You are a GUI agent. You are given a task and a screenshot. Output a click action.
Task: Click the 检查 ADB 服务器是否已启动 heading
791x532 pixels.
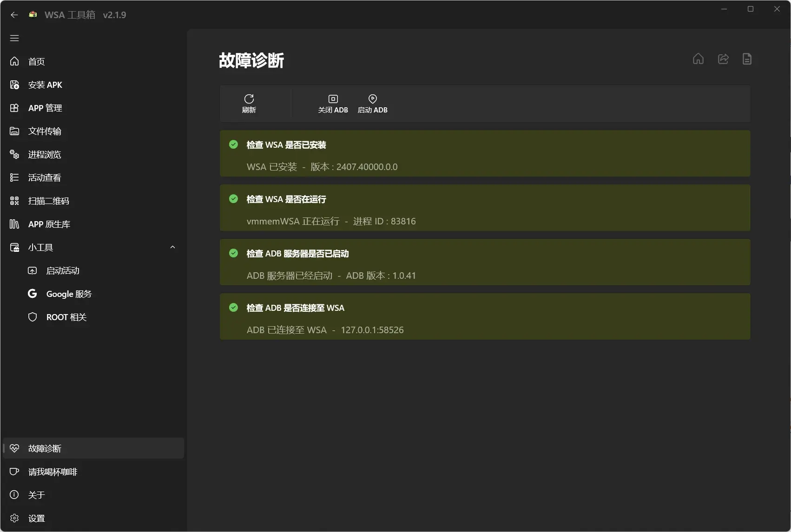(297, 254)
